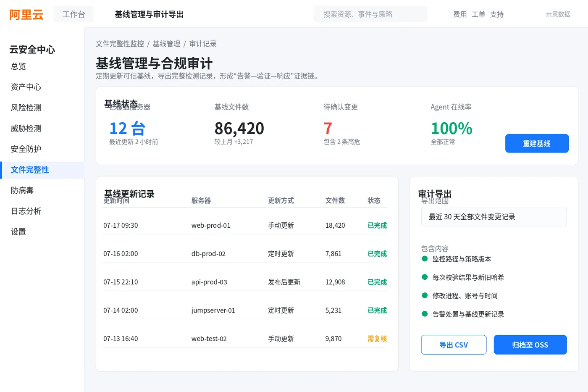Focus the 搜索资源、事件与策略 search box
This screenshot has height=392, width=588.
(x=370, y=14)
